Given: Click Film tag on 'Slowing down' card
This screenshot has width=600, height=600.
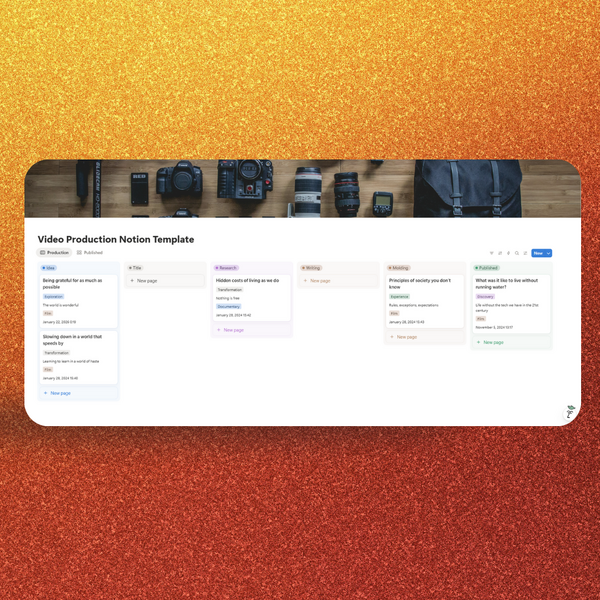Looking at the screenshot, I should [x=48, y=370].
